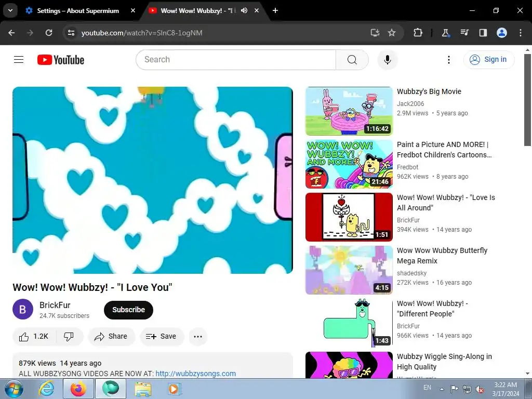Open "Love Is All Around" thumbnail

[349, 217]
